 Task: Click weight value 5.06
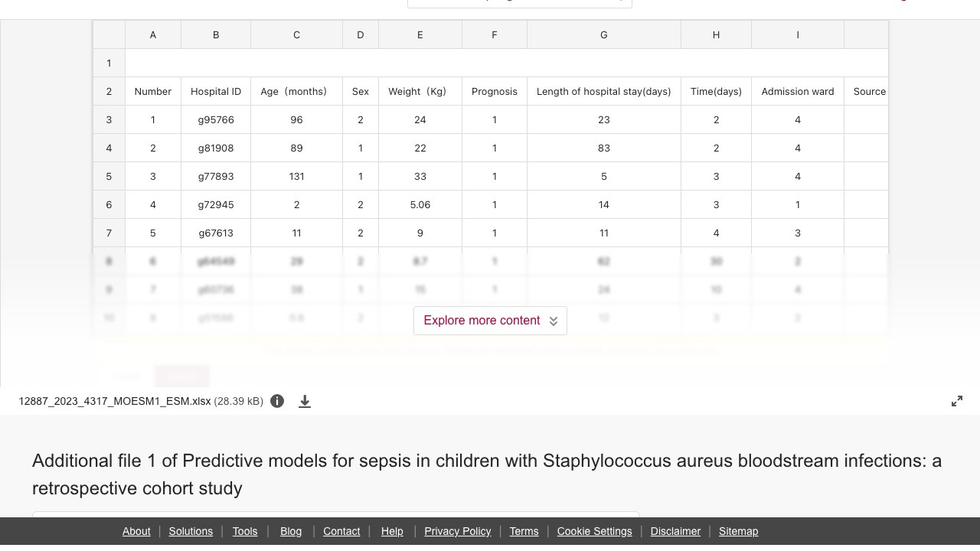pos(420,204)
